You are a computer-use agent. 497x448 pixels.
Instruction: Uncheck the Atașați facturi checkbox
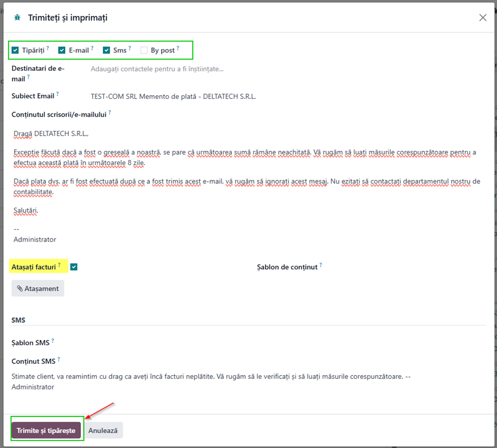click(x=74, y=267)
